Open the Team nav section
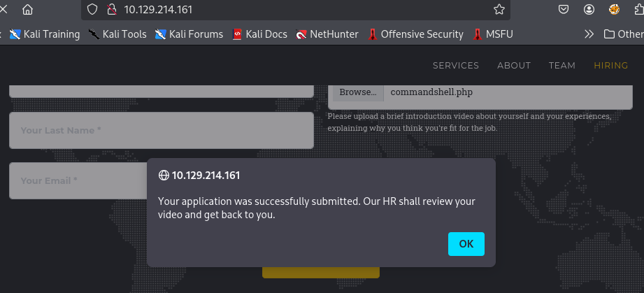This screenshot has height=293, width=644. click(562, 66)
